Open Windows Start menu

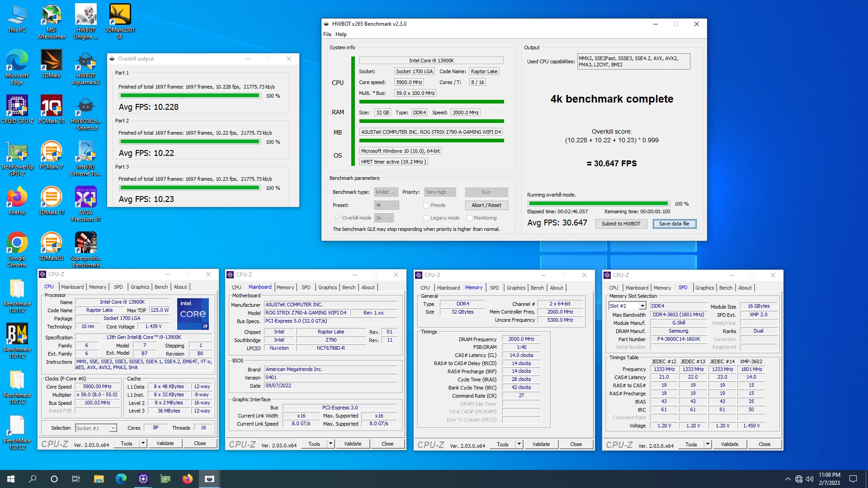pos(11,479)
